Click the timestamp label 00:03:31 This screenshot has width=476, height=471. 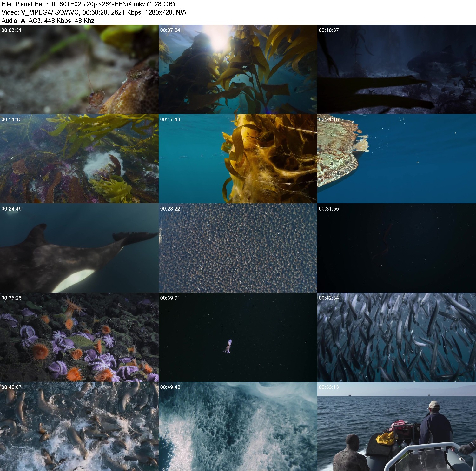(11, 30)
